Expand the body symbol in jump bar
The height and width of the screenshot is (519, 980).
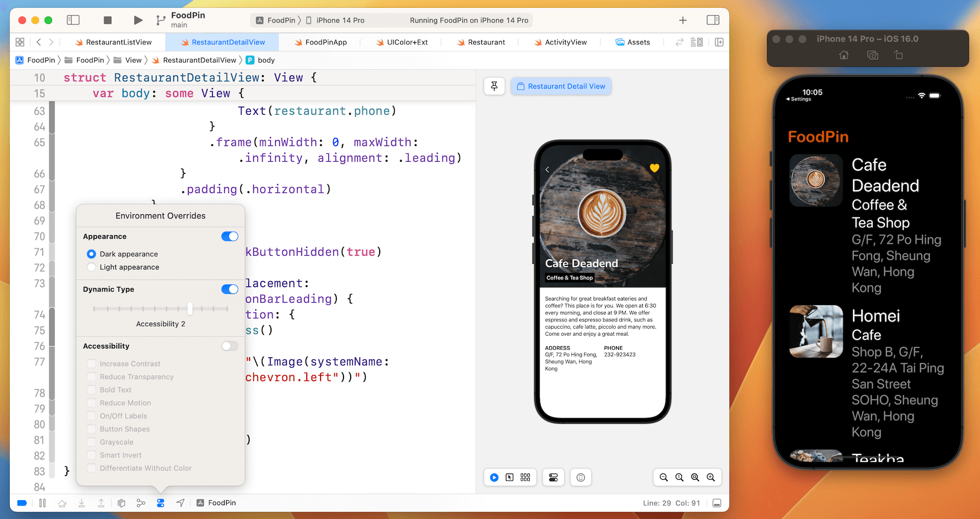(266, 60)
